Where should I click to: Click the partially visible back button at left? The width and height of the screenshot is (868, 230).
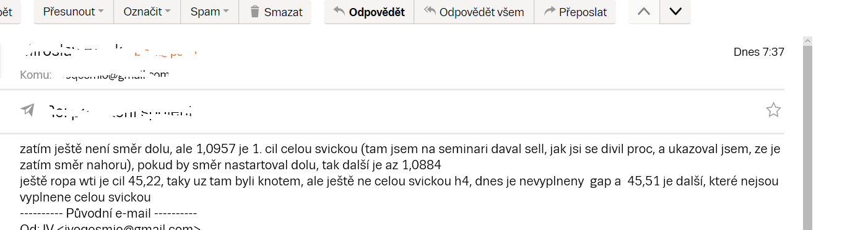pyautogui.click(x=9, y=12)
